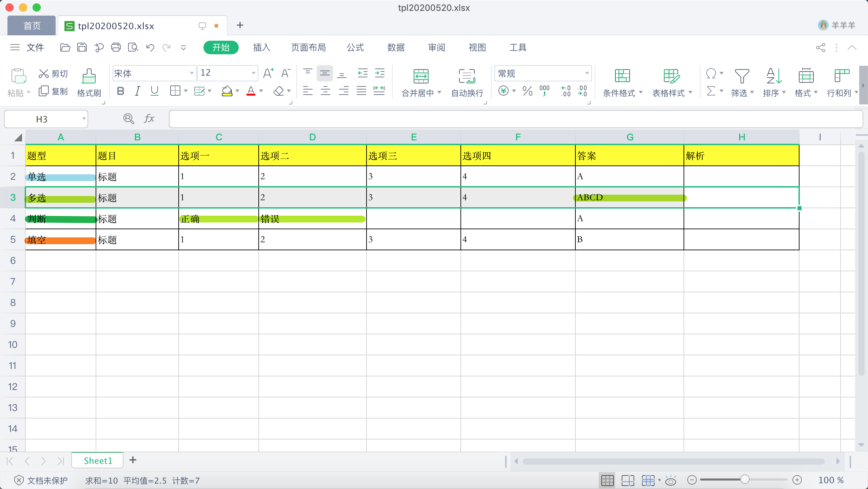Select cell G3 containing ABCD

click(x=629, y=197)
